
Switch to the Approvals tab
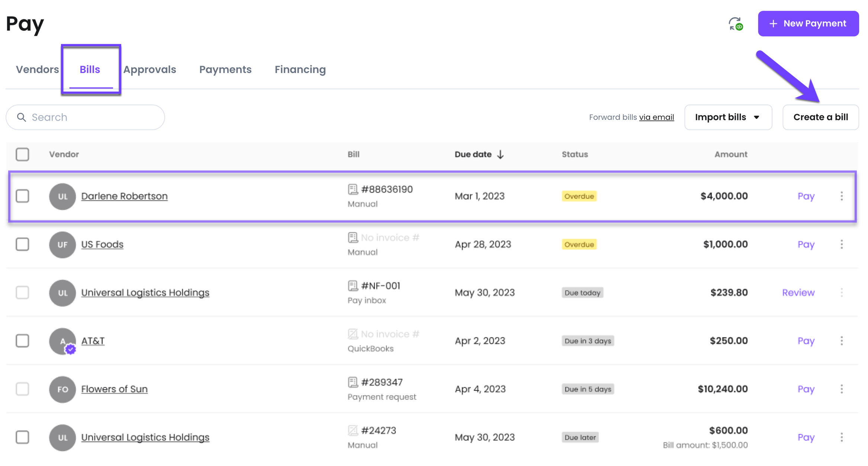150,70
